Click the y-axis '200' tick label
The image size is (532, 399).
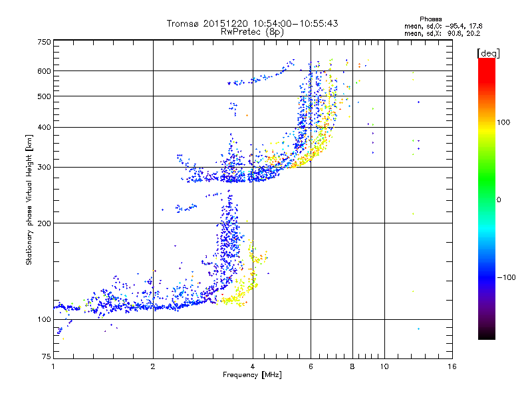pos(44,223)
